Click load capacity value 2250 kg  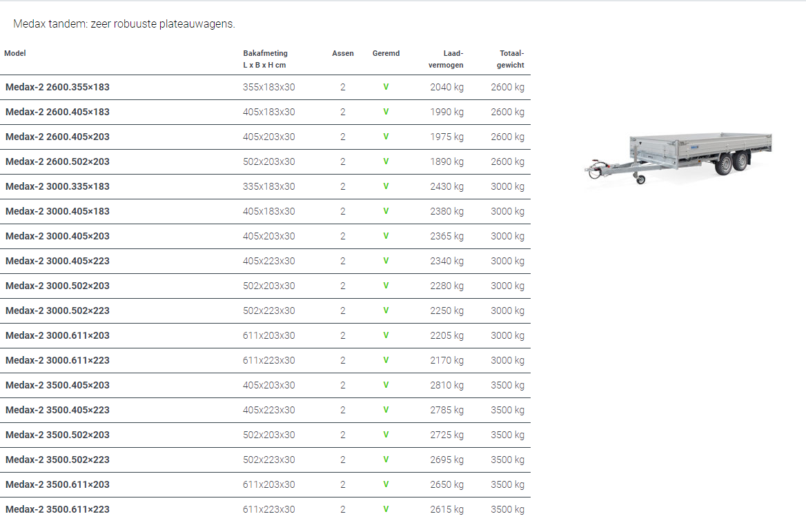[x=446, y=311]
